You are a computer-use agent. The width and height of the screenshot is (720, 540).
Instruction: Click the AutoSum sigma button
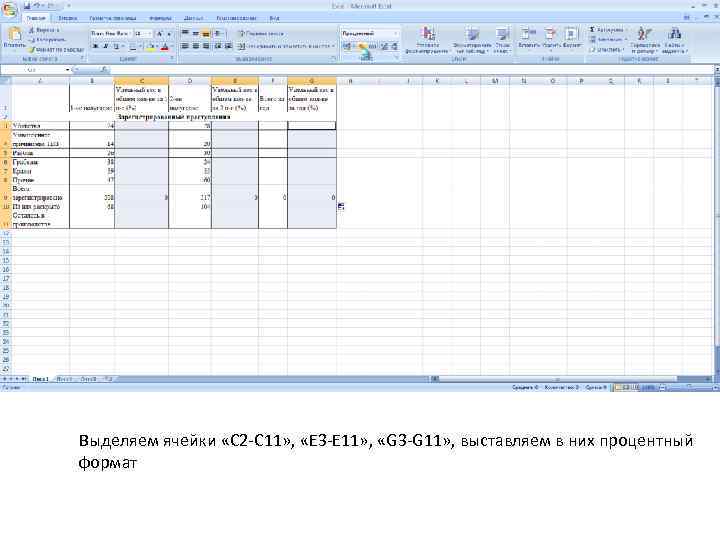coord(606,29)
